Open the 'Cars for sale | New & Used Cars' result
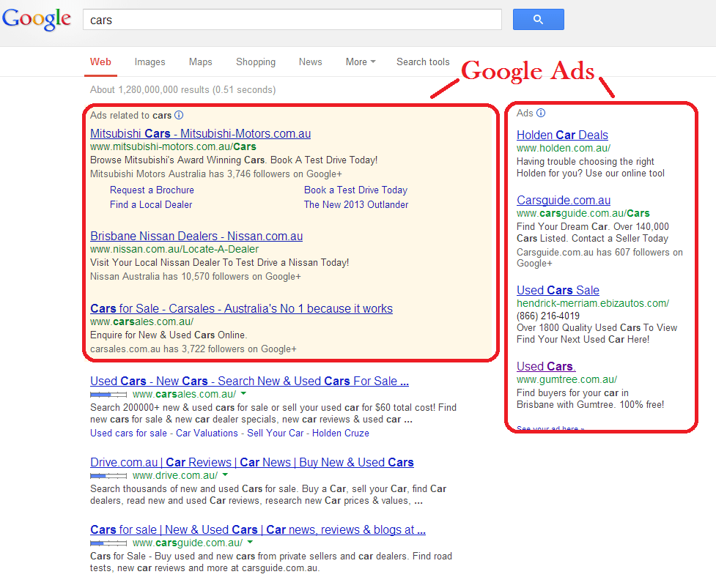 pos(258,529)
